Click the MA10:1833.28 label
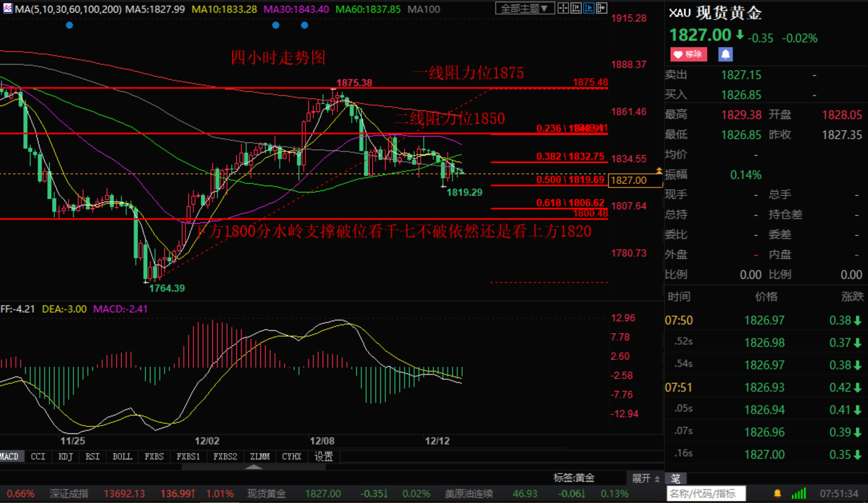Viewport: 868px width, 503px height. 224,9
